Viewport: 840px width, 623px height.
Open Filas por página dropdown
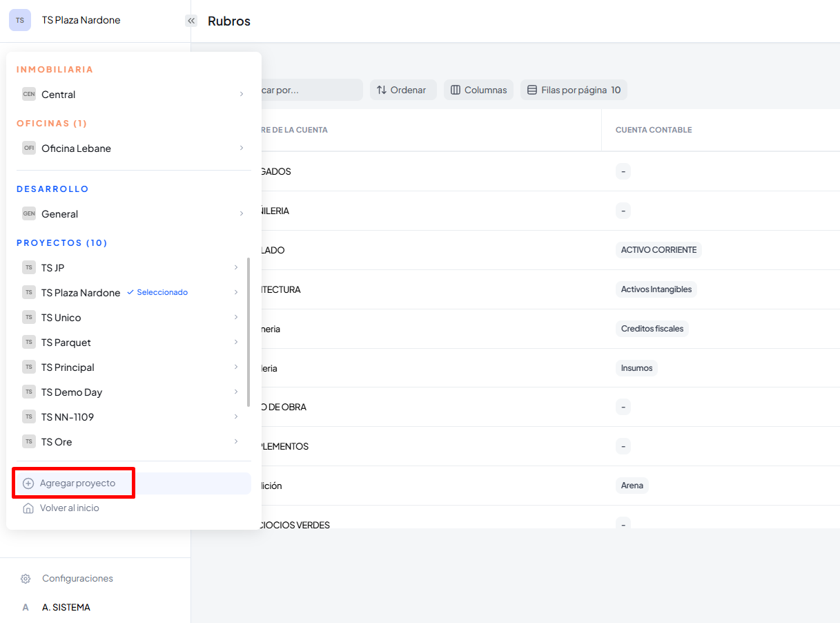(574, 90)
